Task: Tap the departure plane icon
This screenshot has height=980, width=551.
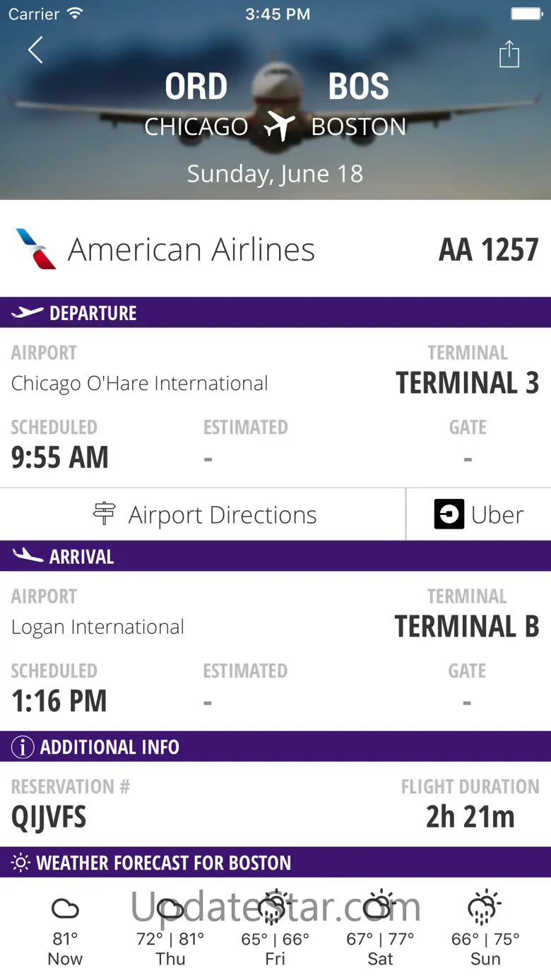Action: [28, 313]
